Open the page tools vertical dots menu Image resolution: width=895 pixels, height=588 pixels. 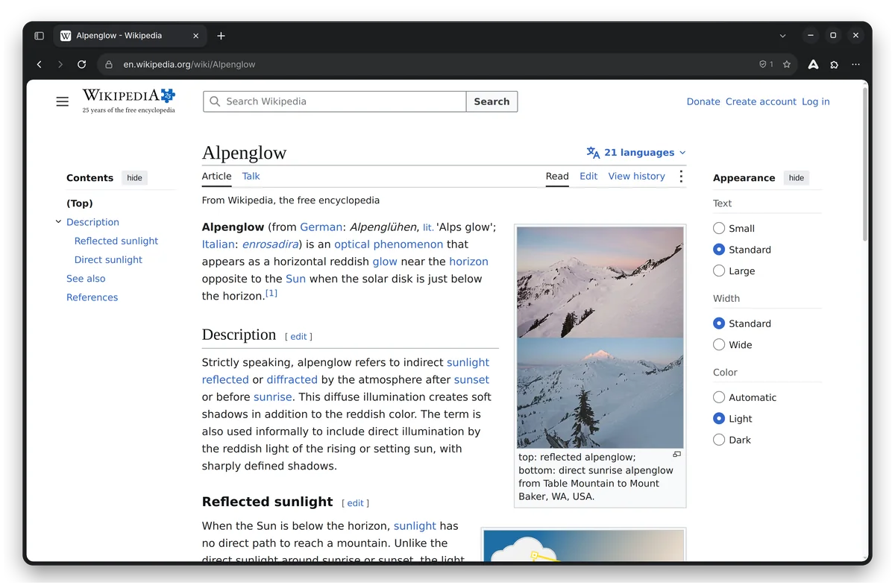pyautogui.click(x=681, y=177)
